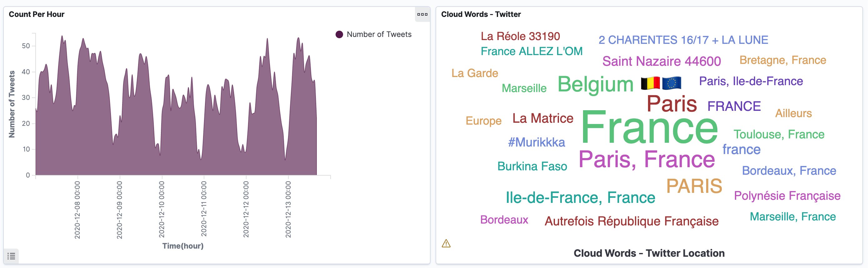Image resolution: width=868 pixels, height=268 pixels.
Task: Click the Count Per Hour panel title
Action: tap(36, 14)
